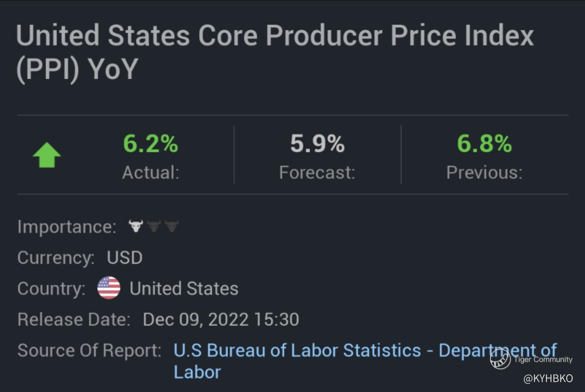This screenshot has width=585, height=392.
Task: Tap the @KYHBKO username handle
Action: pos(548,378)
